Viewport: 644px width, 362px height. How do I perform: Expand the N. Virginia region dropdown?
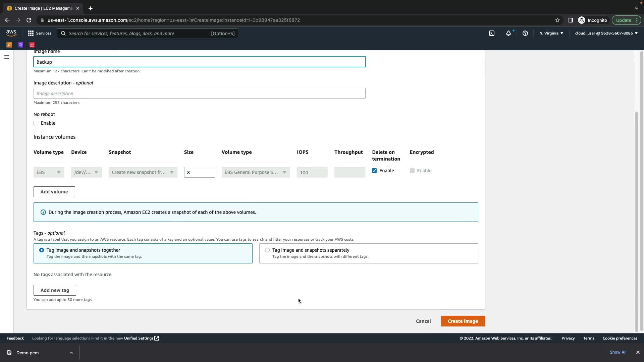point(551,33)
